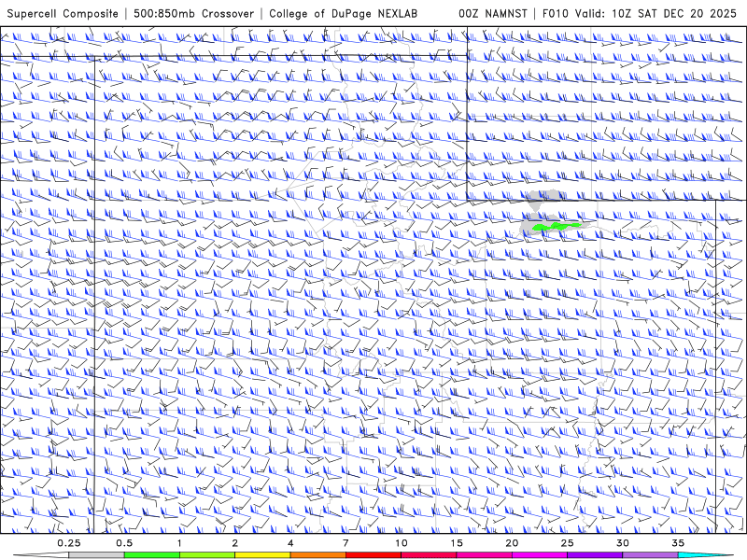This screenshot has width=747, height=560.
Task: Click the crimson 10–15 color bar segment
Action: [429, 555]
